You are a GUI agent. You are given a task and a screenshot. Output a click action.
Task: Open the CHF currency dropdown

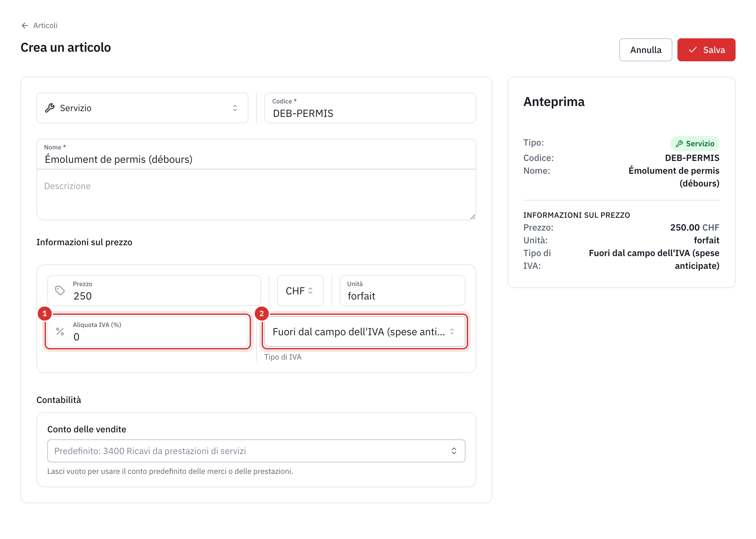point(300,290)
